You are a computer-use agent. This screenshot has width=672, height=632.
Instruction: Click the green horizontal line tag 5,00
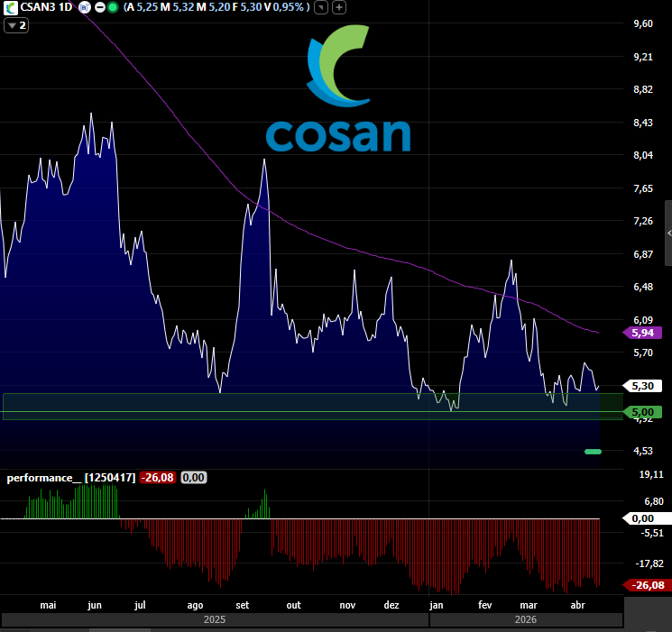pyautogui.click(x=642, y=412)
